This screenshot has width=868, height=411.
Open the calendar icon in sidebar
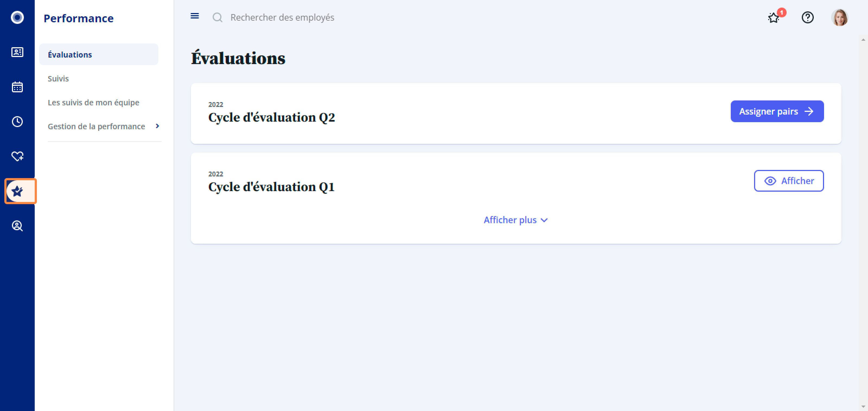17,87
